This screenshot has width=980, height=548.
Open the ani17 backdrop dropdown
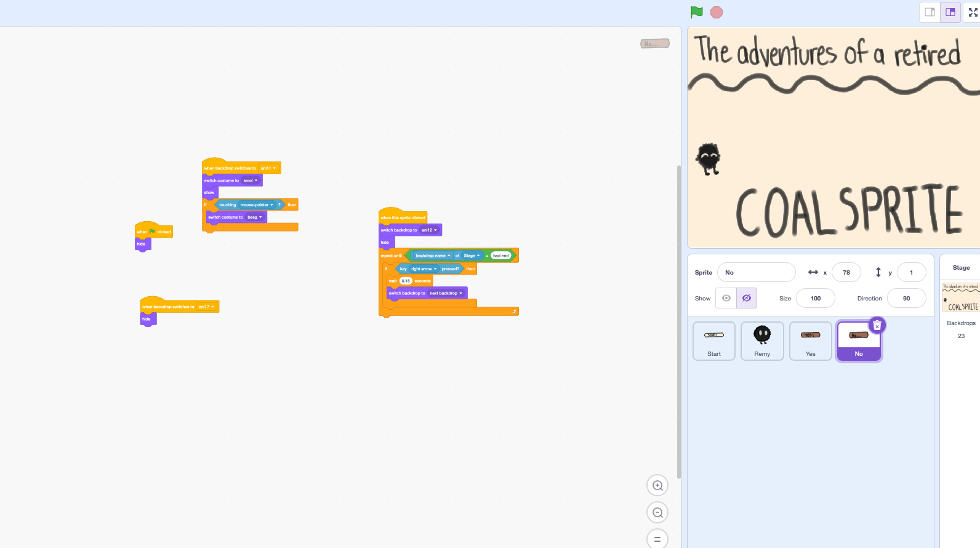tap(206, 307)
